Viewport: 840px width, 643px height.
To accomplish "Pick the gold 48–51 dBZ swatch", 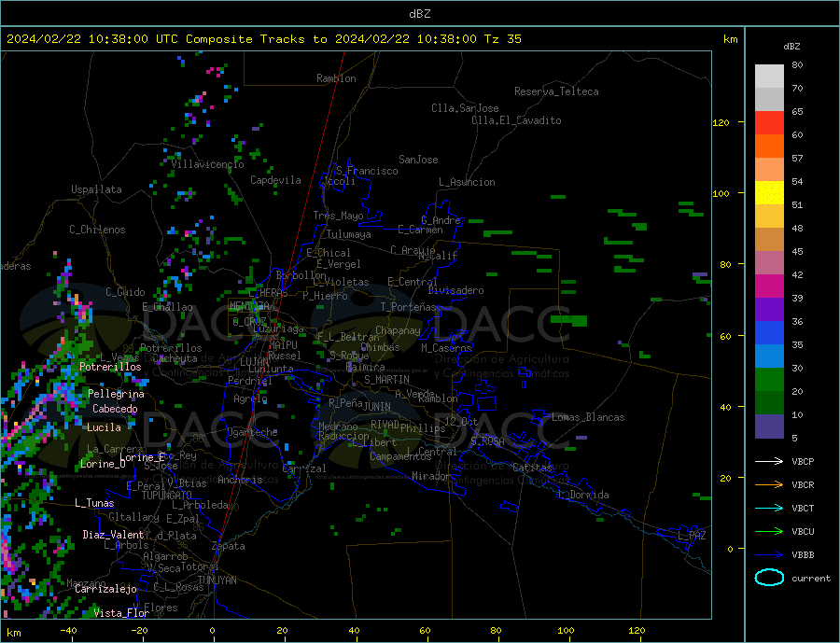I will pos(769,216).
